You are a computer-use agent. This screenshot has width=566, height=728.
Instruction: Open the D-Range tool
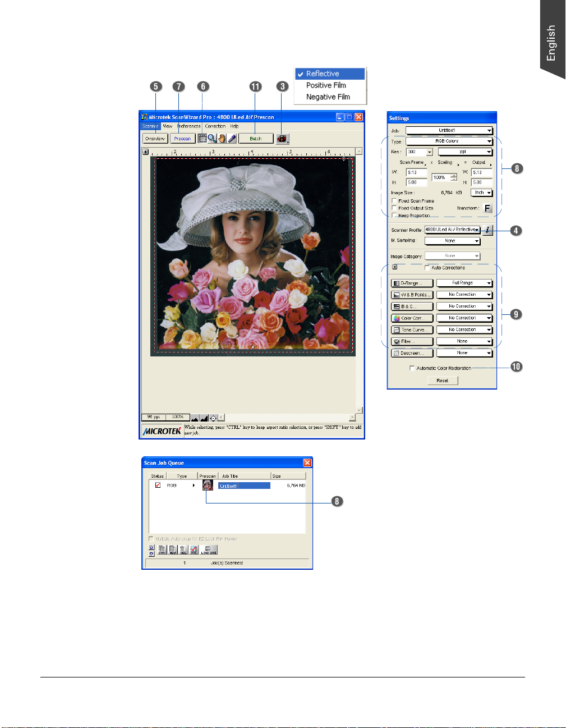pyautogui.click(x=412, y=283)
